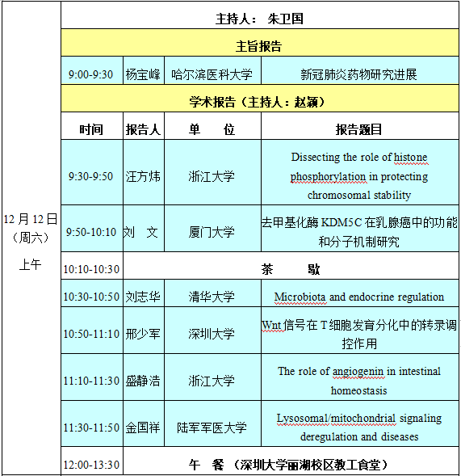The width and height of the screenshot is (461, 476).
Task: Select the 学术报告 yellow header row
Action: click(x=260, y=99)
